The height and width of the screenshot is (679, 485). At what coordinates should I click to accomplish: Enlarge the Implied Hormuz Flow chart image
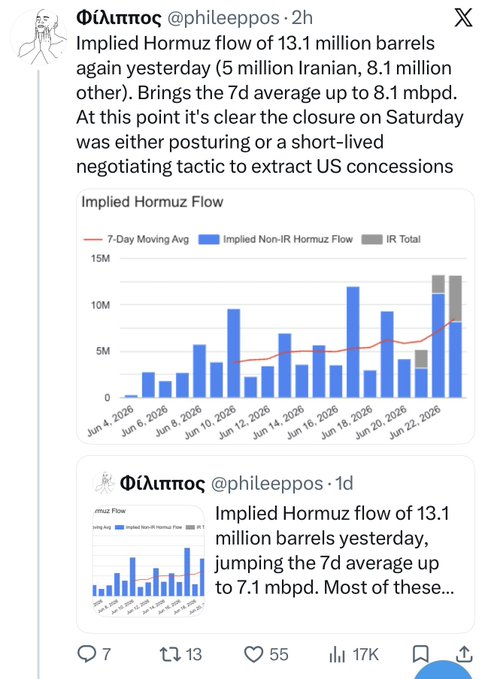coord(275,317)
